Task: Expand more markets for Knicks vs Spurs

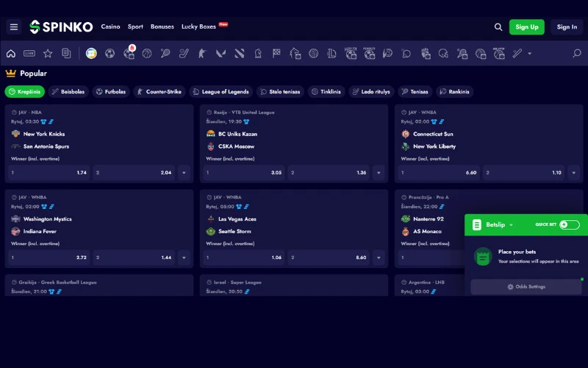Action: point(184,173)
